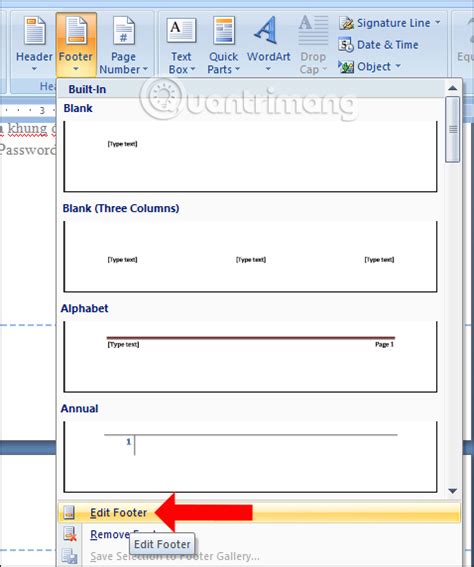Expand the Page Number dropdown arrow
The image size is (474, 567).
pyautogui.click(x=145, y=69)
